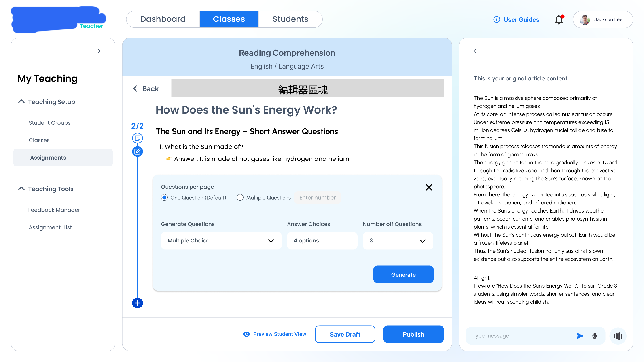Viewport: 644px width, 362px height.
Task: Click the article title How Does the Sun's Energy Work?
Action: [246, 110]
